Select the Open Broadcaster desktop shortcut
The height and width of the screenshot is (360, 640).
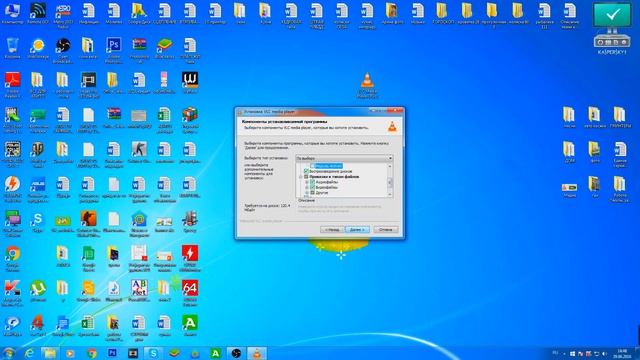tap(63, 49)
